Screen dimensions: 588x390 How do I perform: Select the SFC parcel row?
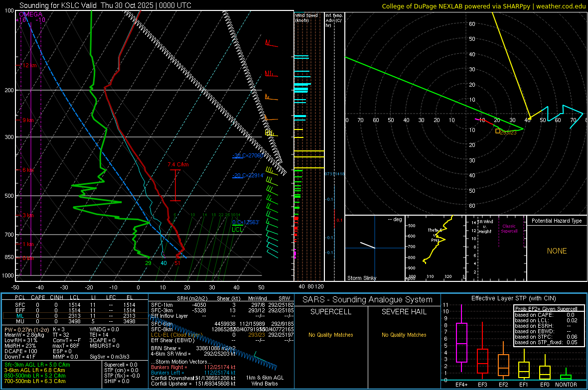(x=75, y=305)
